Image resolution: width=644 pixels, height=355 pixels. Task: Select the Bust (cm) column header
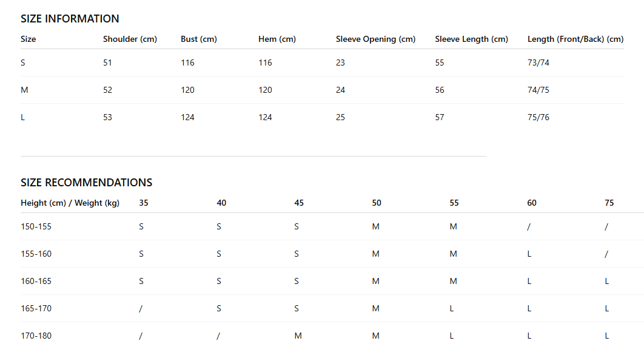(x=199, y=39)
